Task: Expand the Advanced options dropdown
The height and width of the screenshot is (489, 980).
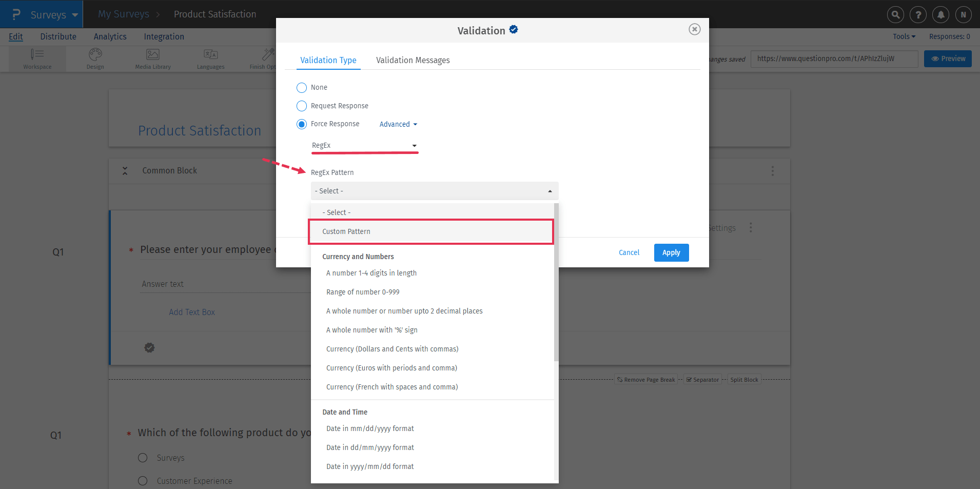Action: tap(398, 124)
